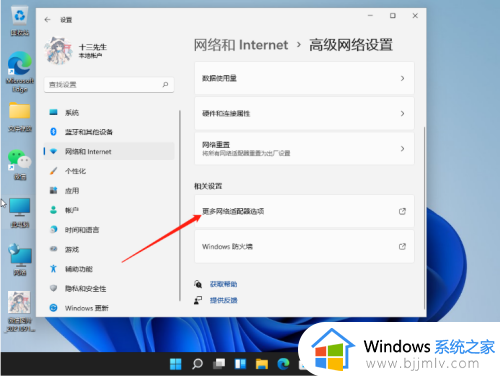
Task: Click the Bluetooth icon in sidebar
Action: [x=53, y=132]
